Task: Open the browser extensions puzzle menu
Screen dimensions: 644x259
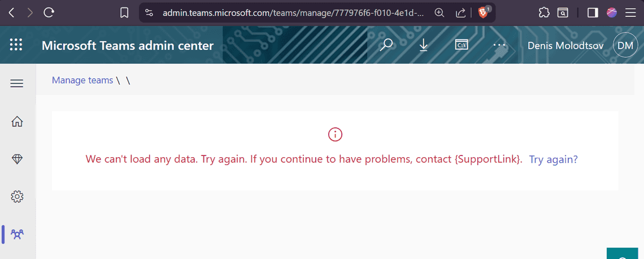Action: [544, 12]
